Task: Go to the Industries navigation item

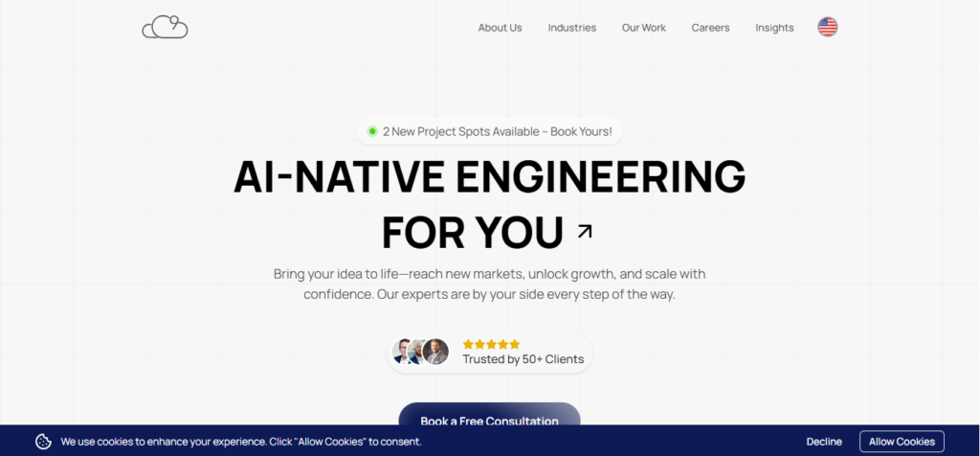Action: [571, 28]
